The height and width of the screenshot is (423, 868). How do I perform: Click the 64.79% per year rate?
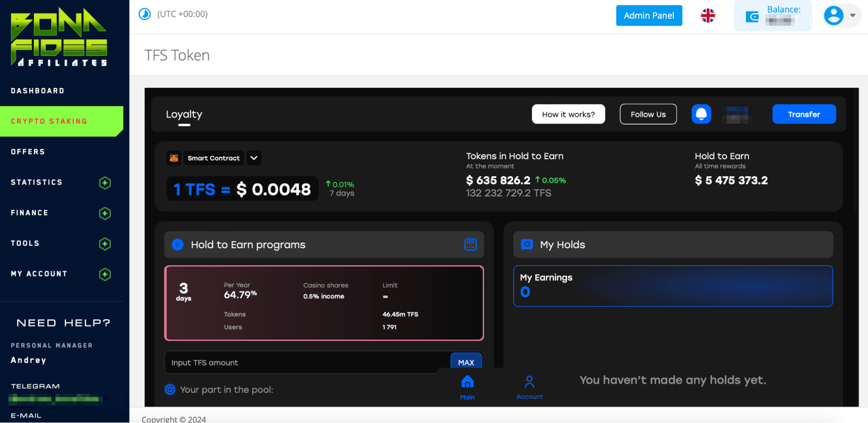click(x=241, y=295)
